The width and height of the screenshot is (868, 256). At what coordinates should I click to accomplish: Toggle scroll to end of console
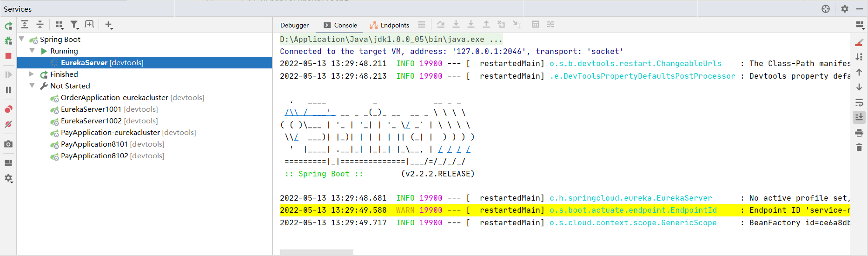(859, 117)
